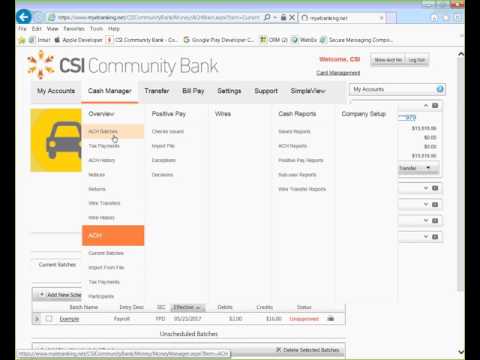Go back with the browser back arrow
The height and width of the screenshot is (360, 480).
(x=24, y=17)
